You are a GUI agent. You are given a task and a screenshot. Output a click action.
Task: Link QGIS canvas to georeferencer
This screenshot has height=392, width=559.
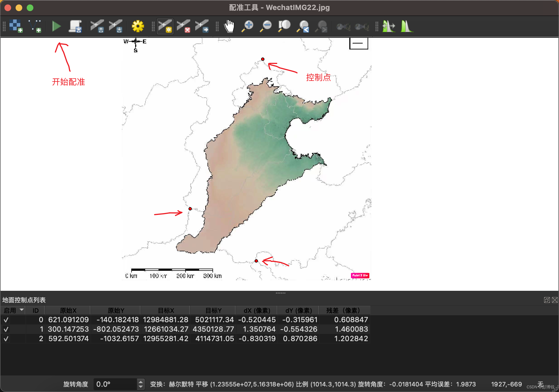pyautogui.click(x=362, y=27)
